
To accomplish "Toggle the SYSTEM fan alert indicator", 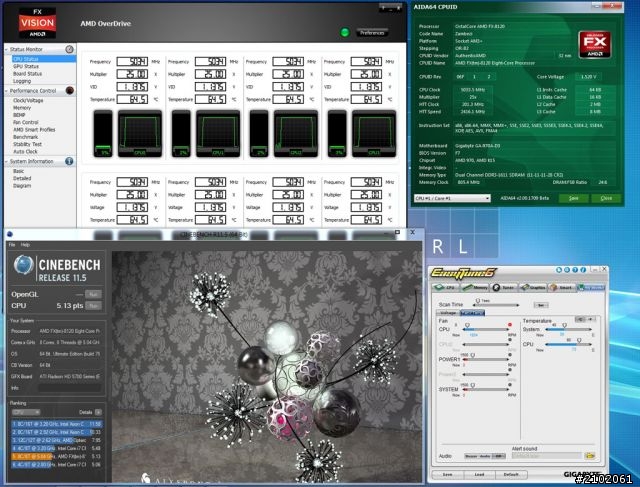I will pyautogui.click(x=510, y=385).
